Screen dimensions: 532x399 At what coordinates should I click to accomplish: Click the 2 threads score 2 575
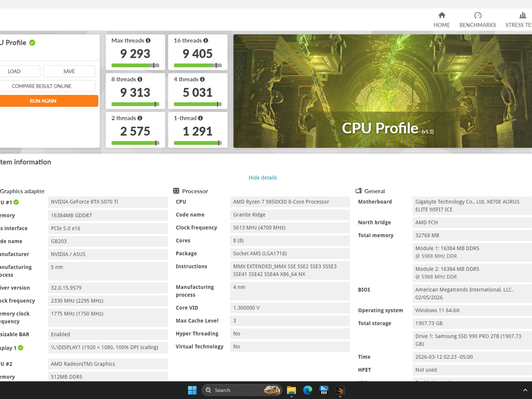[x=135, y=131]
